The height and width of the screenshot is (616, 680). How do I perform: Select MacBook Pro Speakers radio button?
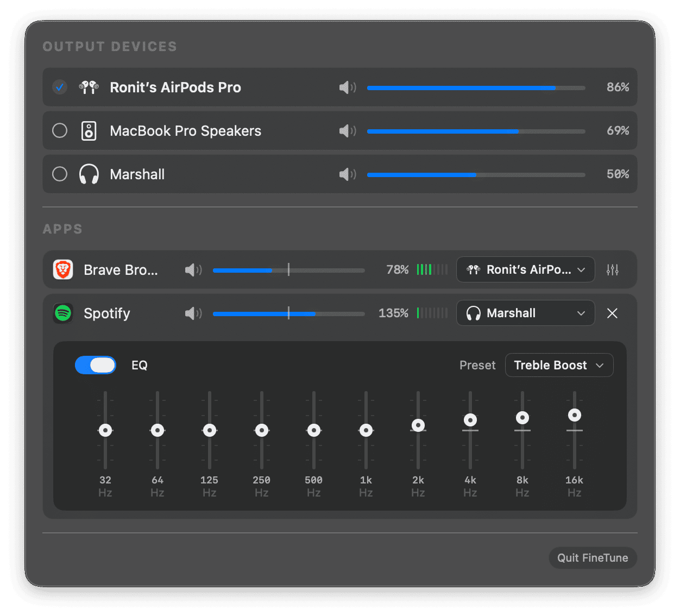tap(60, 131)
